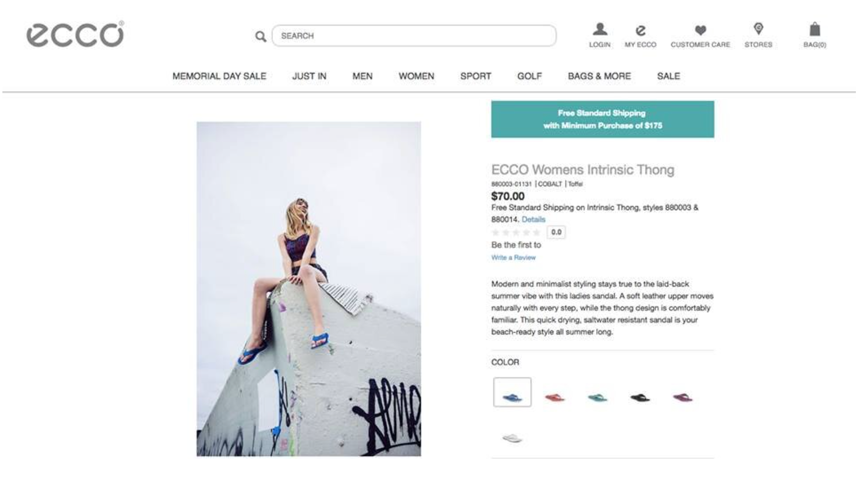Open the Stores location pin icon

[758, 29]
